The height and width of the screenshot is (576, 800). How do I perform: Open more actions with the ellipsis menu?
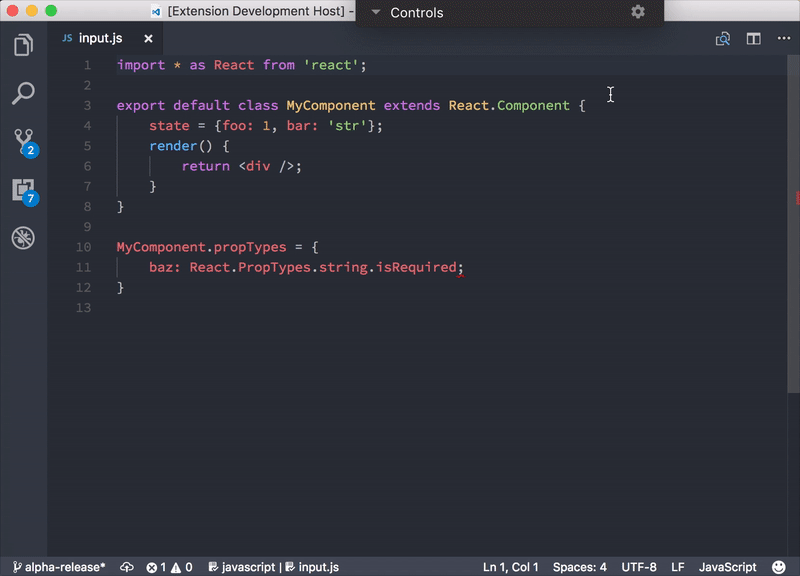pos(784,38)
